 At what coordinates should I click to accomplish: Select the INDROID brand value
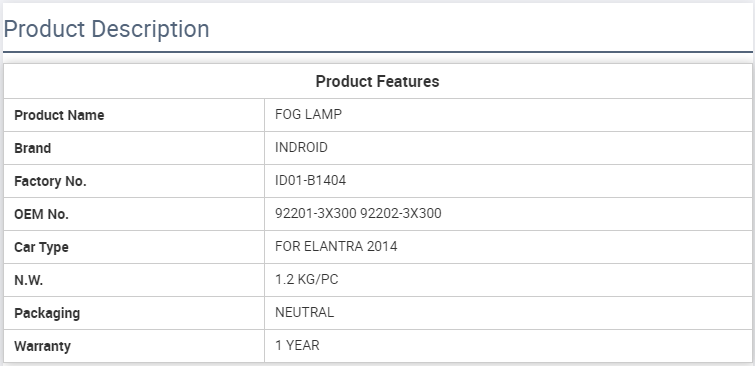point(301,147)
